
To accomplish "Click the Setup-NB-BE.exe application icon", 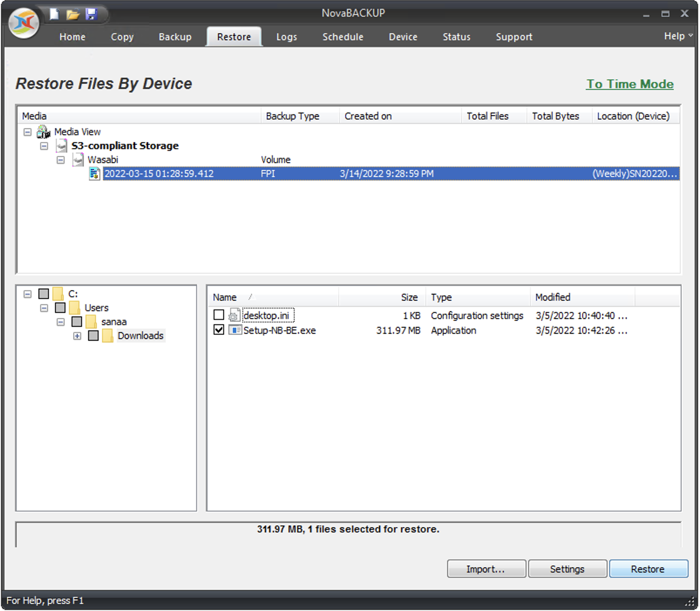I will [x=235, y=330].
